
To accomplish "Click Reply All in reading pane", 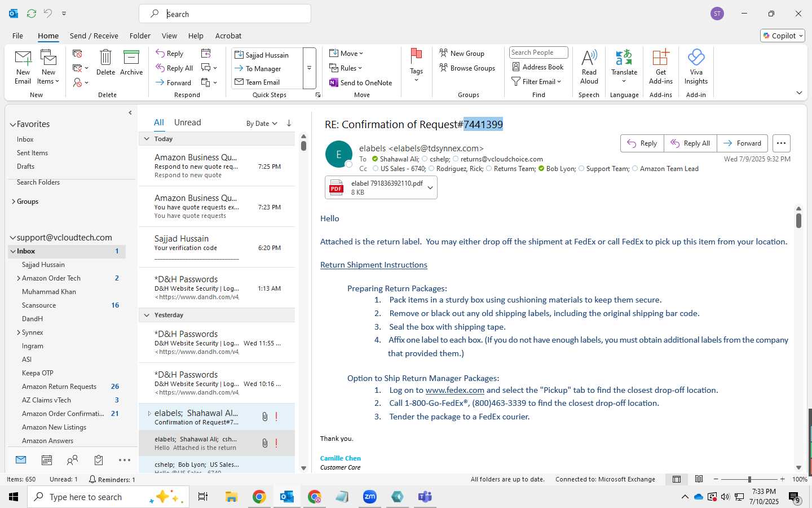I will pyautogui.click(x=691, y=143).
